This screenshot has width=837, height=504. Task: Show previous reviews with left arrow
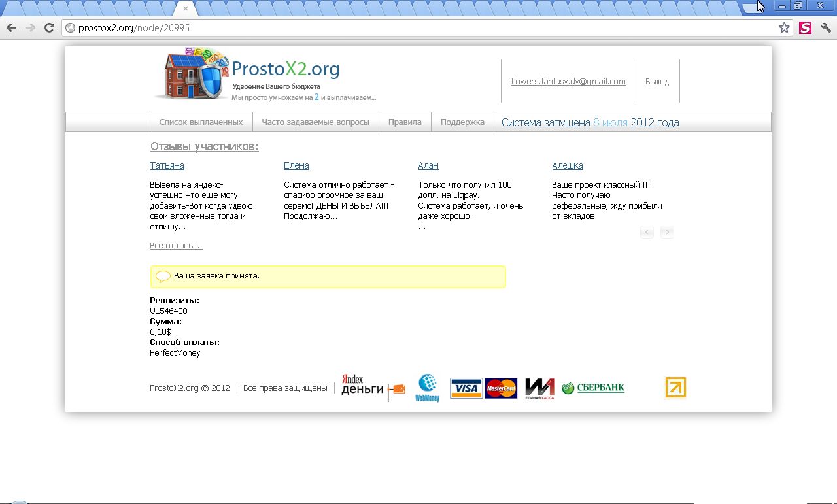647,232
